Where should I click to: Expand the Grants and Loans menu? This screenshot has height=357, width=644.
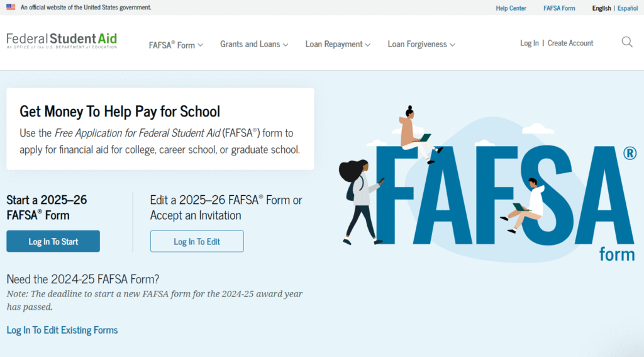pyautogui.click(x=254, y=44)
